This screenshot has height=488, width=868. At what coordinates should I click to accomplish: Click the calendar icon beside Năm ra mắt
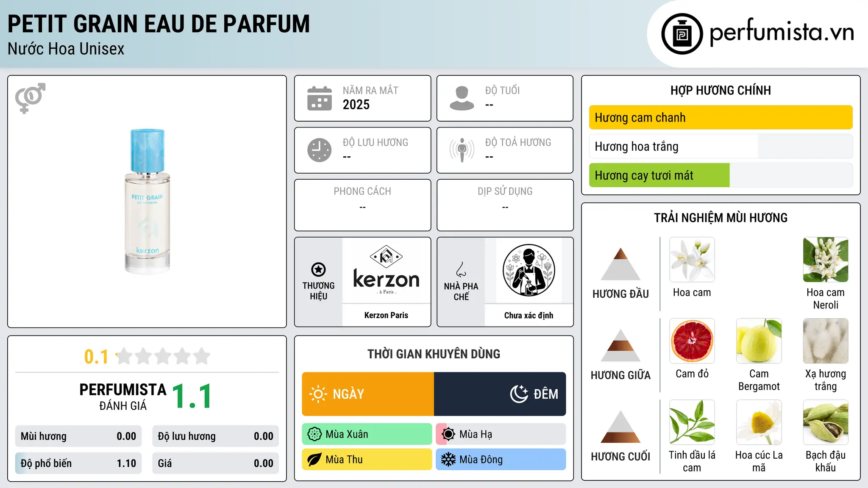point(320,98)
